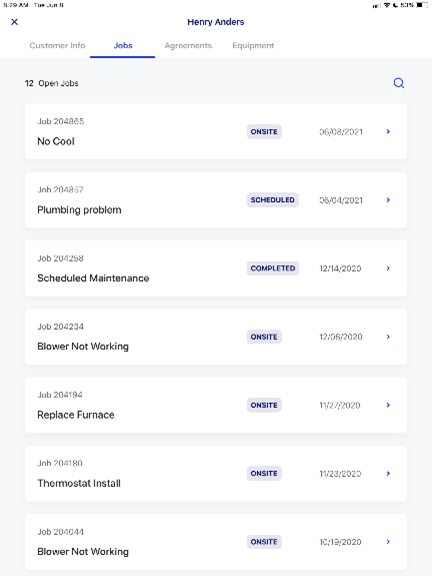The height and width of the screenshot is (576, 432).
Task: Click the '12 Open Jobs' count label
Action: 51,83
